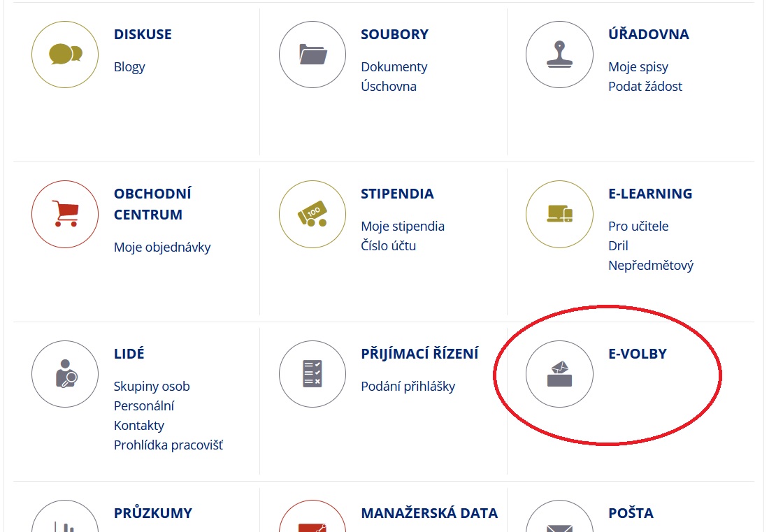The image size is (769, 532).
Task: Open the Soubory folder icon
Action: click(x=312, y=55)
